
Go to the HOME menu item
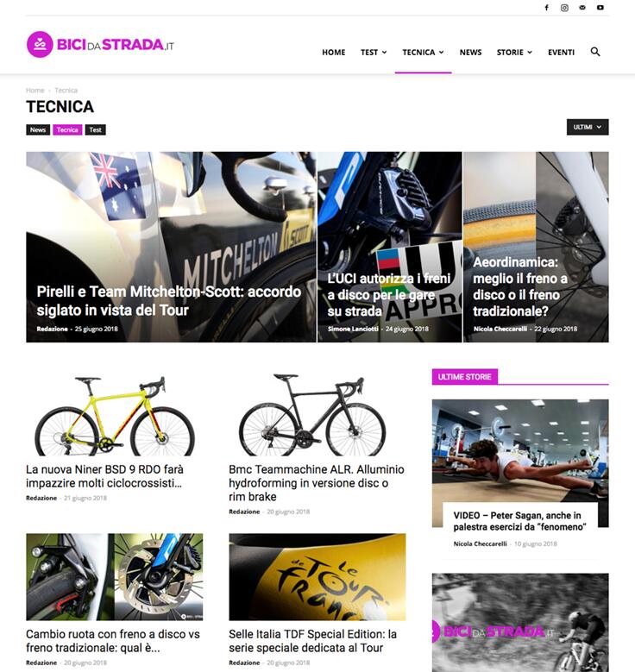(x=334, y=53)
